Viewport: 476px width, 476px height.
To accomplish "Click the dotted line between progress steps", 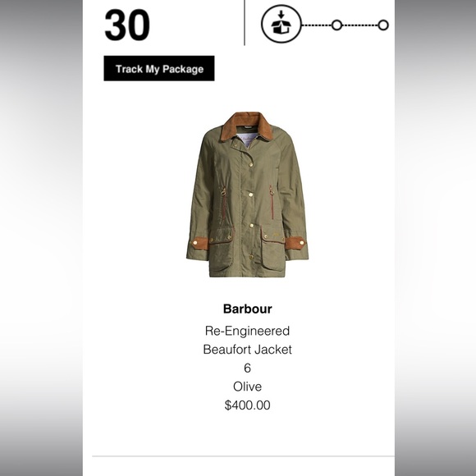I will tap(316, 25).
